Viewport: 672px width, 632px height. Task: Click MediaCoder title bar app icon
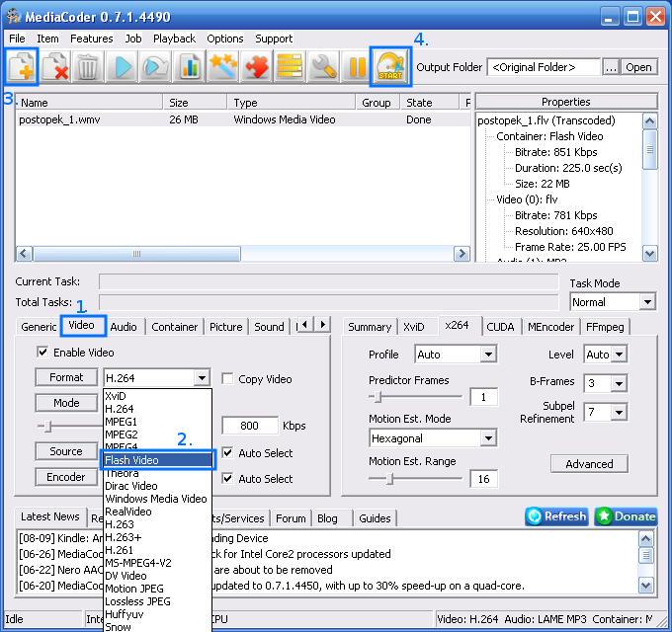pos(14,17)
